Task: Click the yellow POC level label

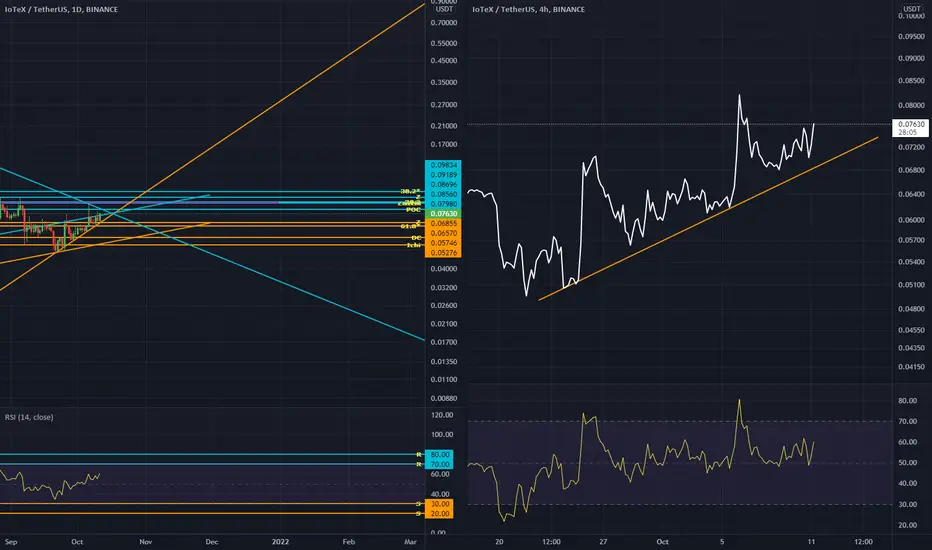Action: pyautogui.click(x=414, y=210)
